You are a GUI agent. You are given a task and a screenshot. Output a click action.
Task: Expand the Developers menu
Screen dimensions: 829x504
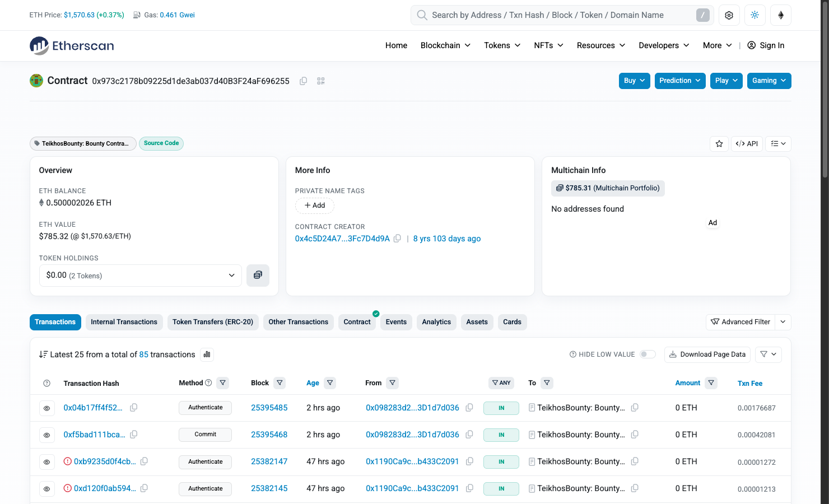click(664, 45)
